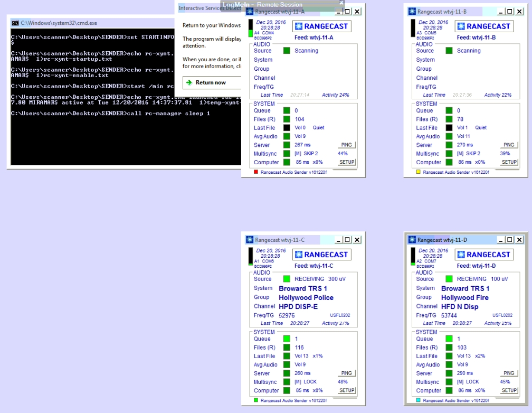
Task: Click talkgroup value "53744"
Action: (449, 315)
